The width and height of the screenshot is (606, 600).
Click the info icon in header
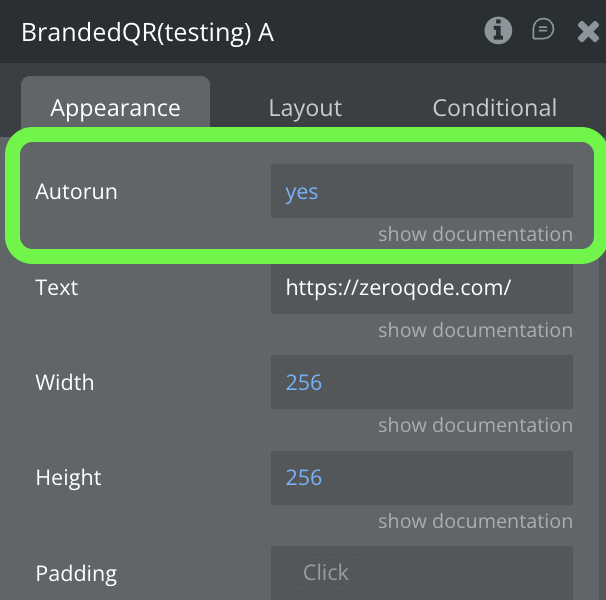coord(498,31)
